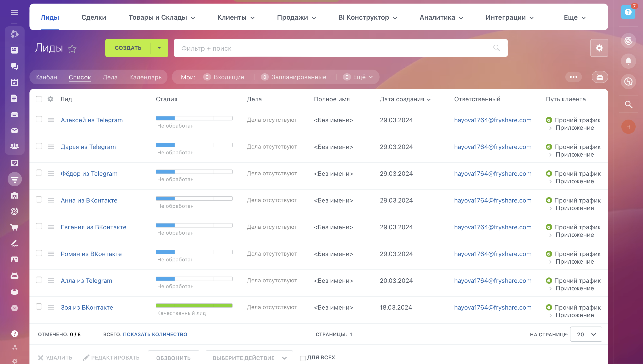Open the hamburger menu in the sidebar
The image size is (643, 364).
[15, 12]
